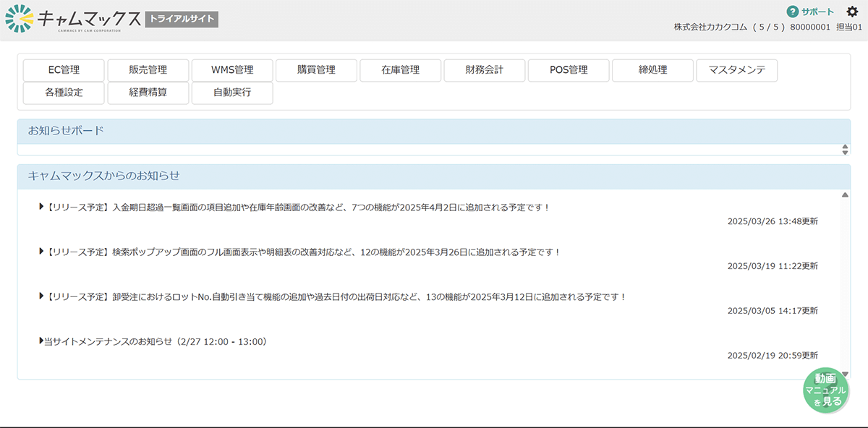Open the サポート help icon
868x428 pixels.
792,12
